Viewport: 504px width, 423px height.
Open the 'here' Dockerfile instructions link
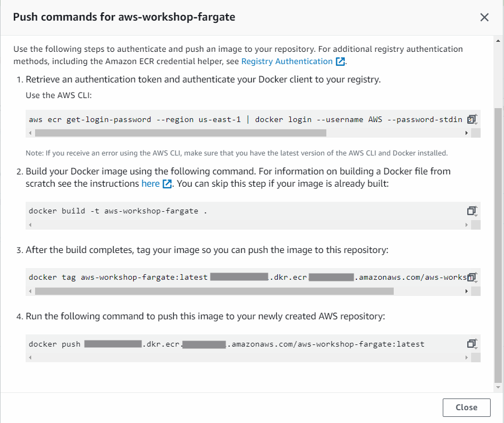[150, 184]
